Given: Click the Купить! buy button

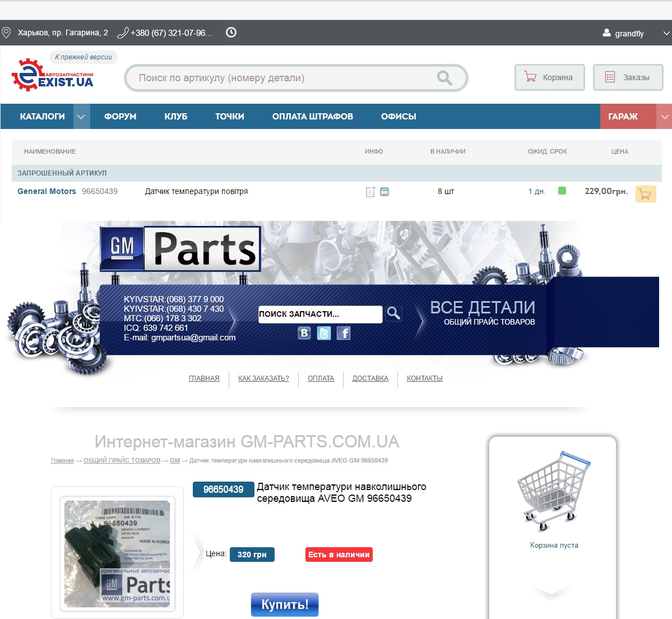Looking at the screenshot, I should click(285, 604).
